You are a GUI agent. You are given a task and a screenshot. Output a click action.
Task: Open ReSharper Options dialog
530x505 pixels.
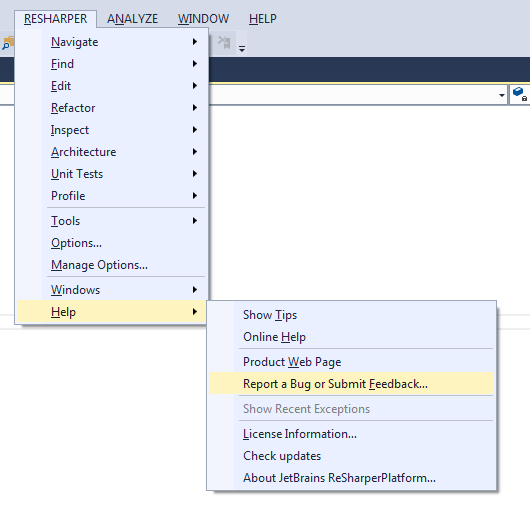111,243
